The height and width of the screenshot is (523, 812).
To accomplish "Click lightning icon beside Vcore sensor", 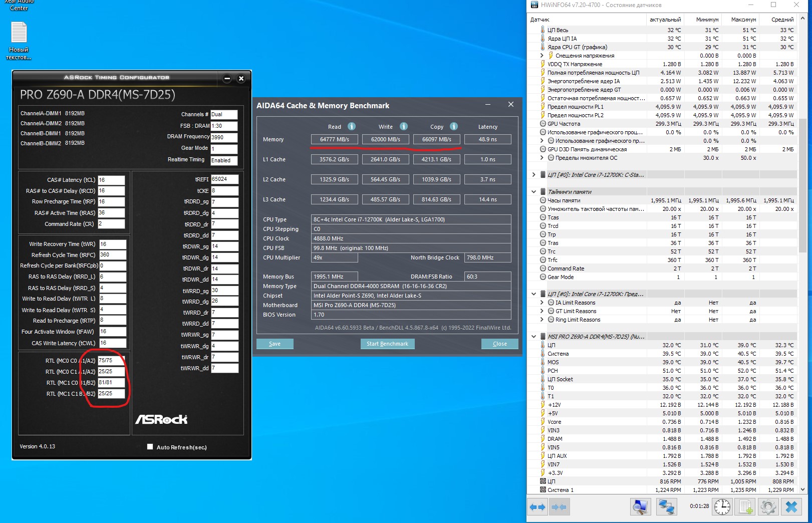I will point(543,422).
